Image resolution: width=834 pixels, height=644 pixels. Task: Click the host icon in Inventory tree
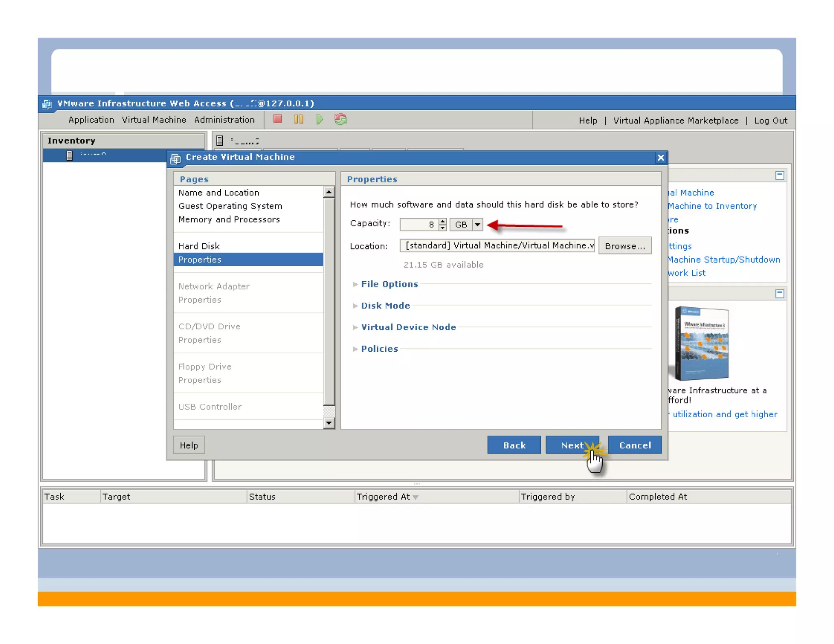[69, 155]
